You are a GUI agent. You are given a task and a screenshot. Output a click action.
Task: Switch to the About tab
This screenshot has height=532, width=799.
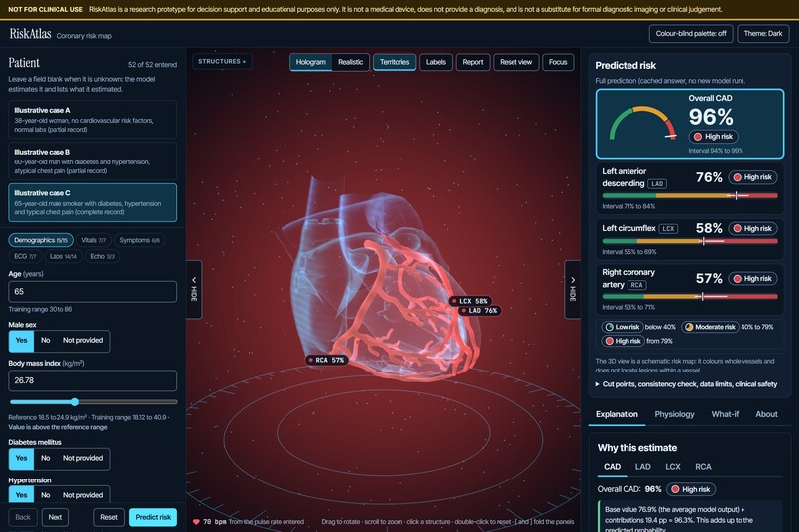click(x=766, y=414)
